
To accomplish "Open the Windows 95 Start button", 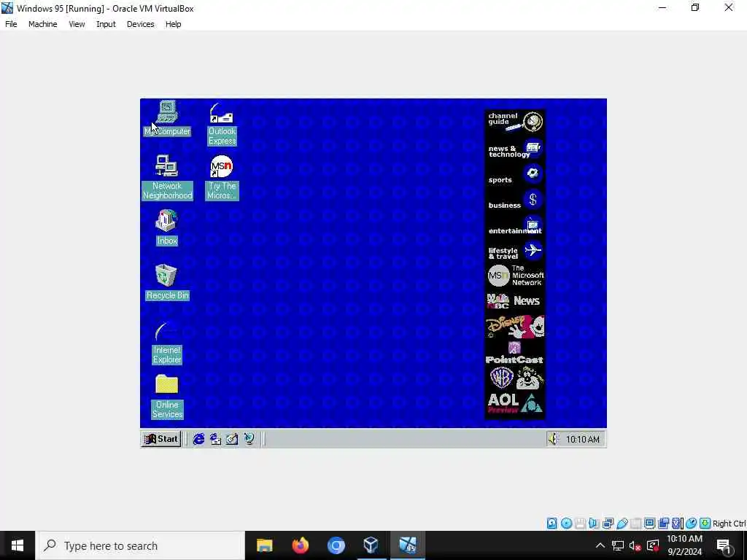I will click(161, 438).
